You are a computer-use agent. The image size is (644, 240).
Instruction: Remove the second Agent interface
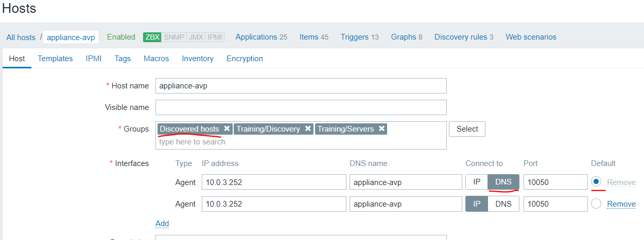point(621,204)
